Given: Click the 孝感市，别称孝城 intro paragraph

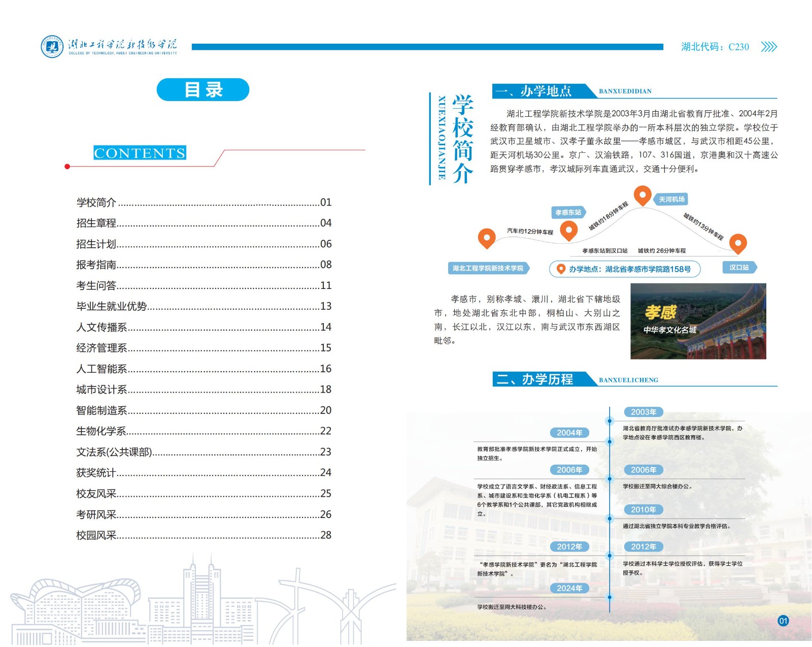Looking at the screenshot, I should 527,320.
